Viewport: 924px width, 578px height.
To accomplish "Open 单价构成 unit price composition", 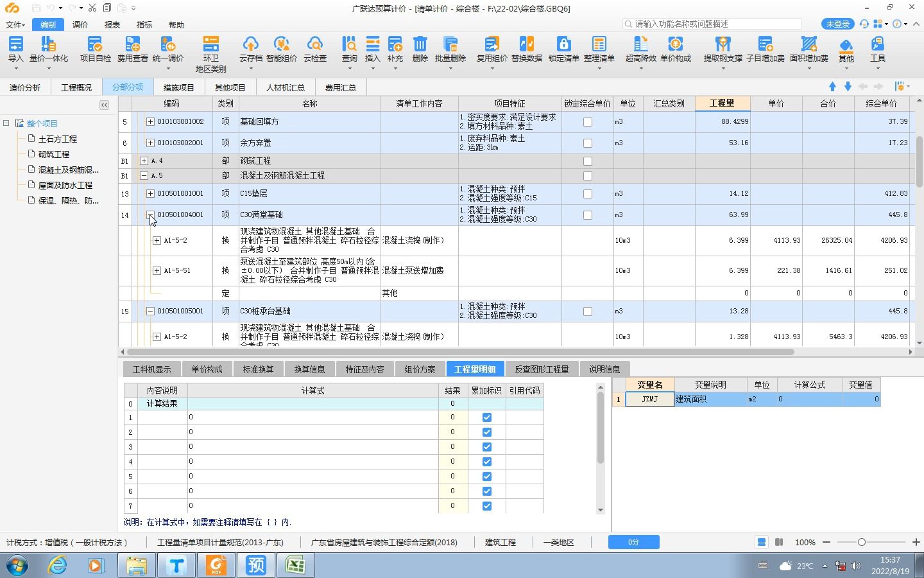I will 675,49.
